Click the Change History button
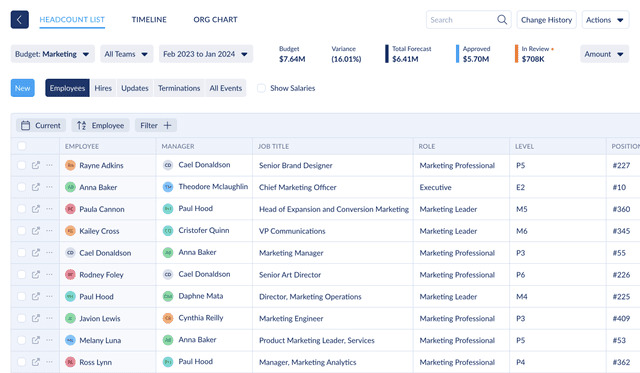This screenshot has height=373, width=640. (547, 20)
